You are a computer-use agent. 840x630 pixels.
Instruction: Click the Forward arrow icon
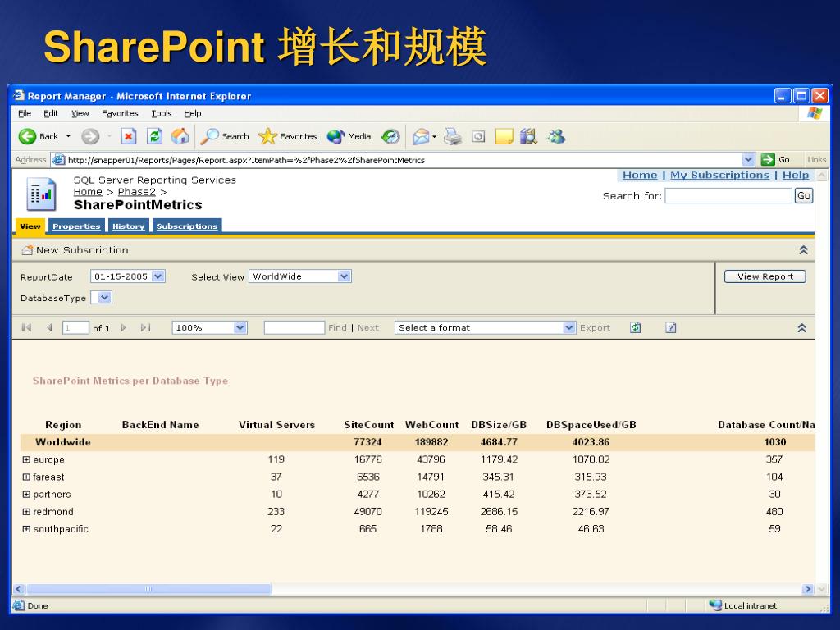point(90,137)
